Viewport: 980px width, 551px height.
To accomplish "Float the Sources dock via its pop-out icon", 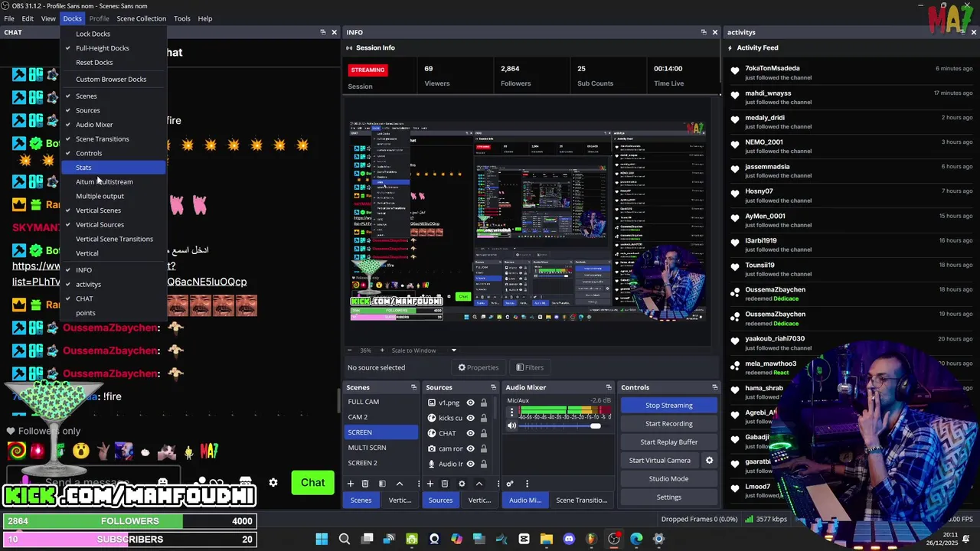I will point(495,387).
